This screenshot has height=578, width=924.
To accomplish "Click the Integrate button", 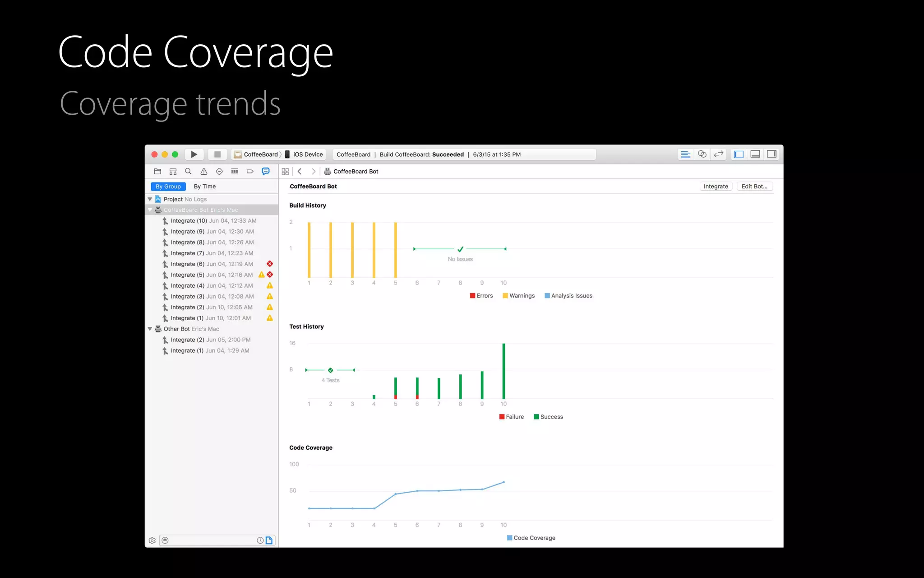I will pos(716,186).
